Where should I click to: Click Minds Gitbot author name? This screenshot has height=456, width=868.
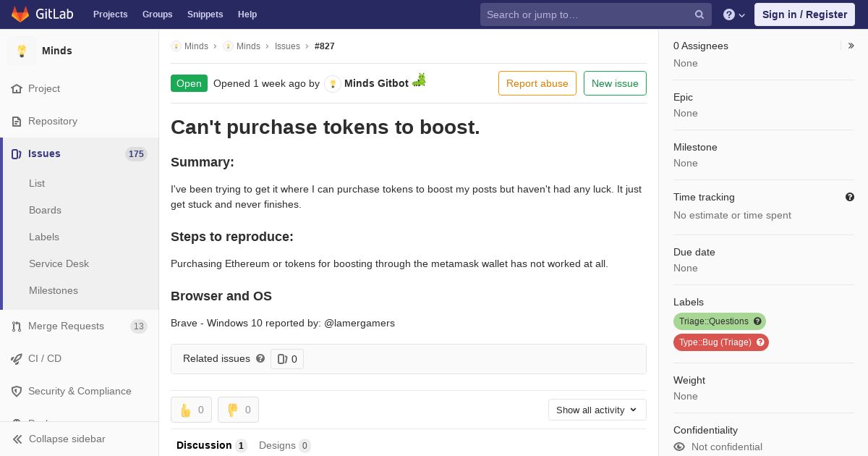point(376,83)
